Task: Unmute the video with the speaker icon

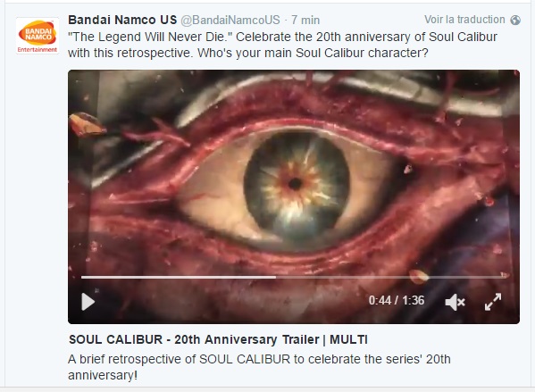Action: coord(455,303)
